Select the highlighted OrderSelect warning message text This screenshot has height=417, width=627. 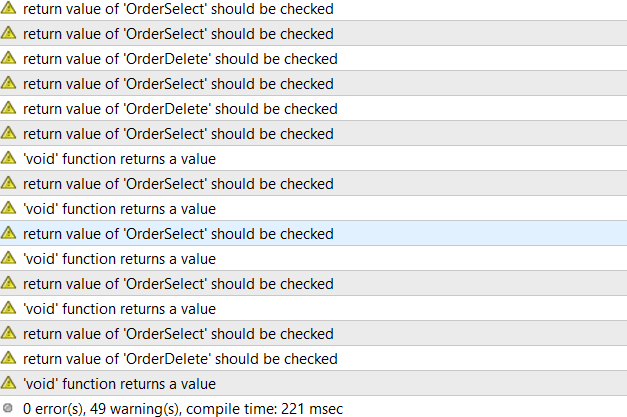click(178, 234)
